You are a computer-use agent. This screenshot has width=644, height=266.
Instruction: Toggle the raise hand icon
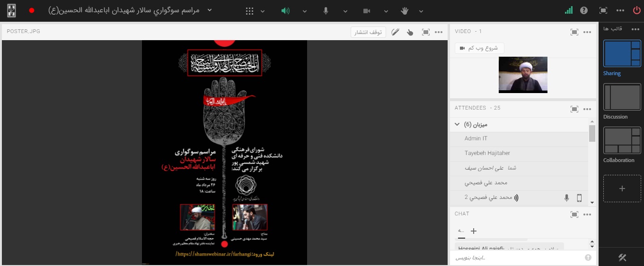coord(405,11)
